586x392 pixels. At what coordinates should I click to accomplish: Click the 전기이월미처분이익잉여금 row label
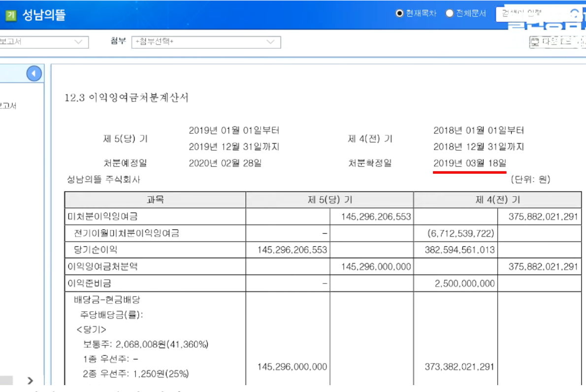(127, 233)
